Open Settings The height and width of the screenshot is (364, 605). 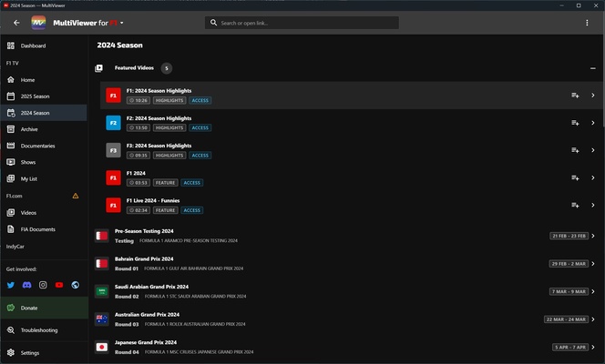point(44,353)
